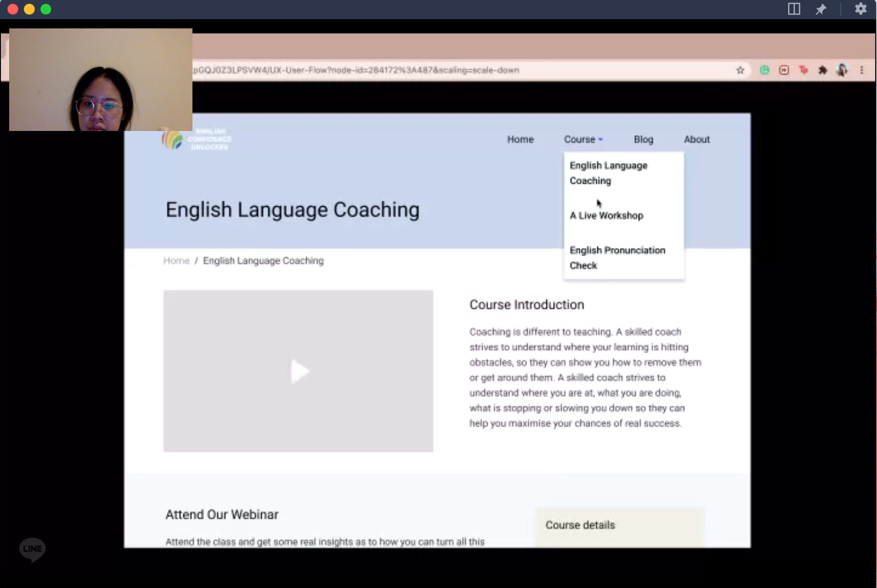This screenshot has width=877, height=588.
Task: Bookmark this page with the star icon
Action: pyautogui.click(x=740, y=70)
